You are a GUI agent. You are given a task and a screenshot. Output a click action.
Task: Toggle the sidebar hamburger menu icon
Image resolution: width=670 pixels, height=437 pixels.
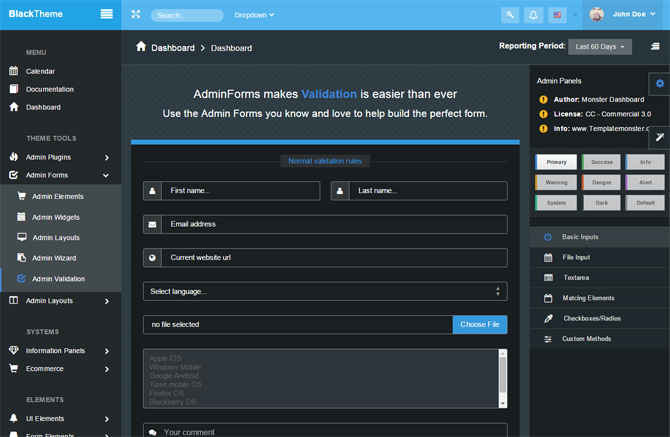click(106, 14)
